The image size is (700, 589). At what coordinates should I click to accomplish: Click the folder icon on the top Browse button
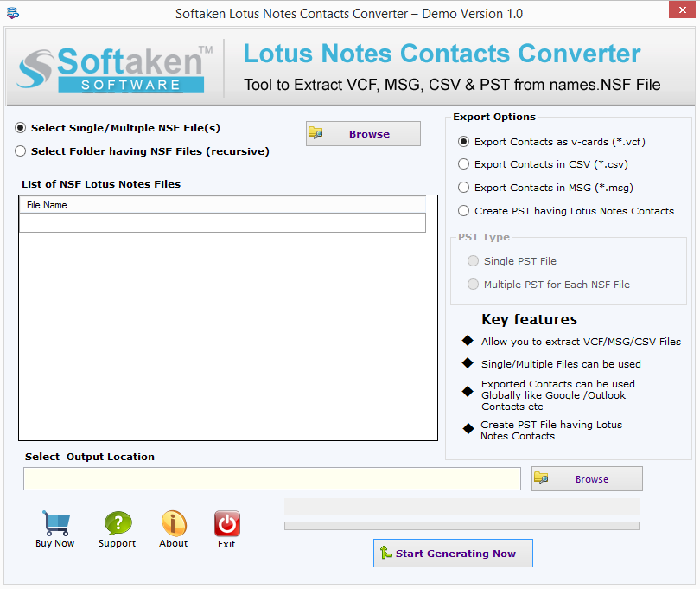(x=316, y=134)
